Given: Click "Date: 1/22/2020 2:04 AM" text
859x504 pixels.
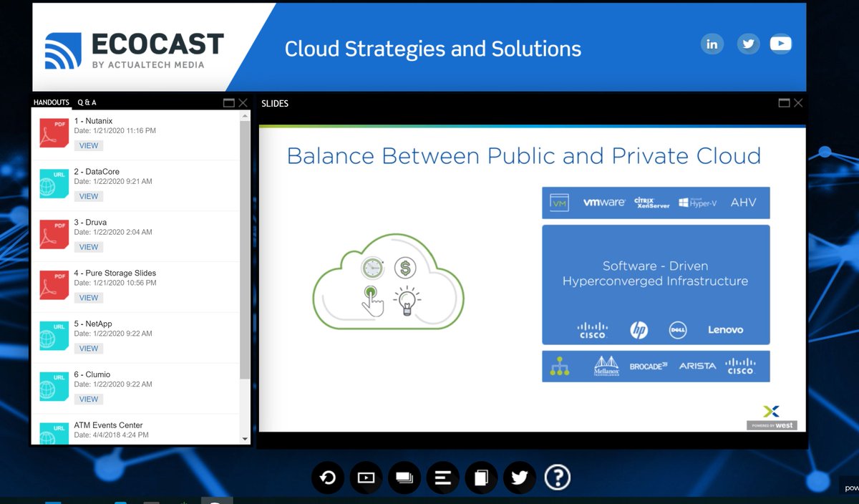Looking at the screenshot, I should coord(113,233).
